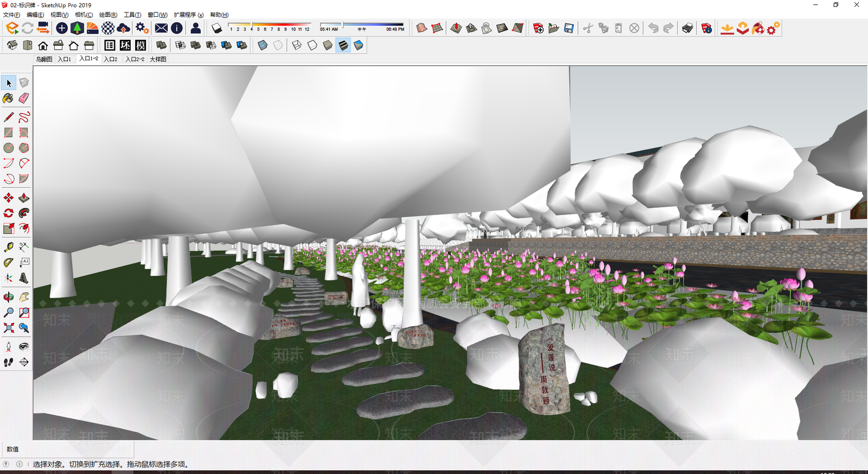Activate the Move tool

pos(9,198)
